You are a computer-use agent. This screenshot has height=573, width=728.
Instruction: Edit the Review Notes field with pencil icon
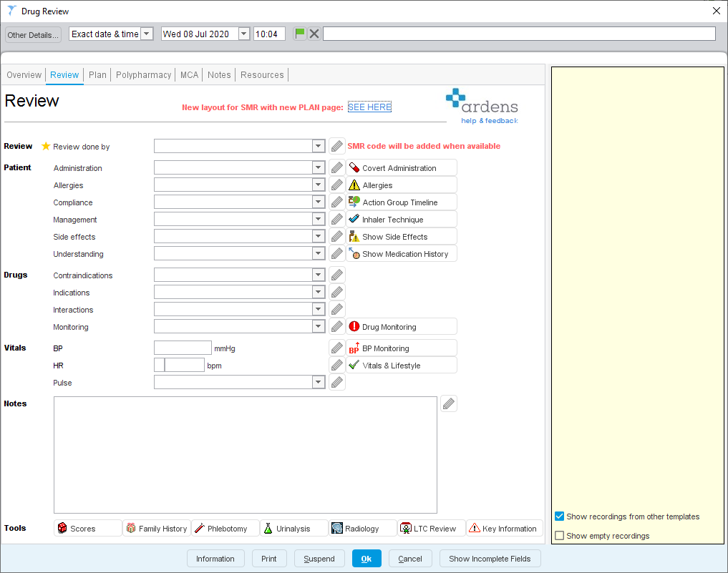point(449,403)
